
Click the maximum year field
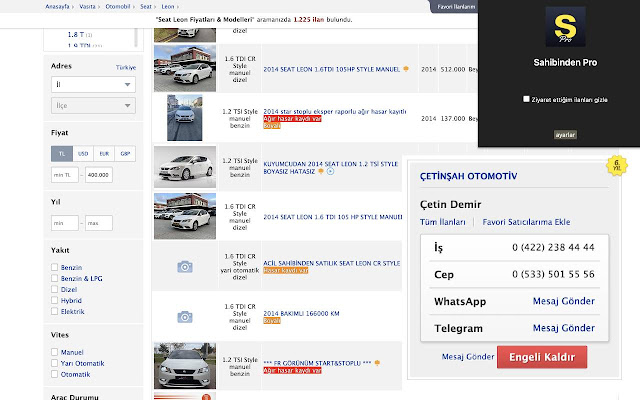[x=99, y=223]
